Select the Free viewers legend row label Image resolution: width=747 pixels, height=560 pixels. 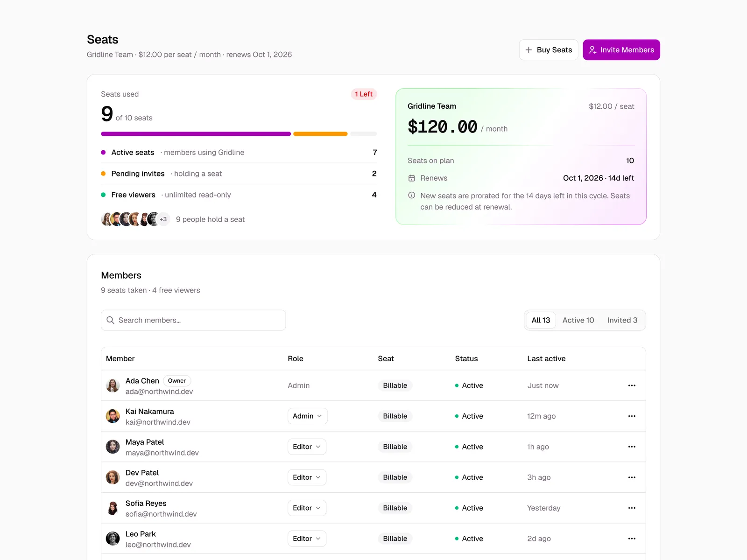click(x=133, y=195)
